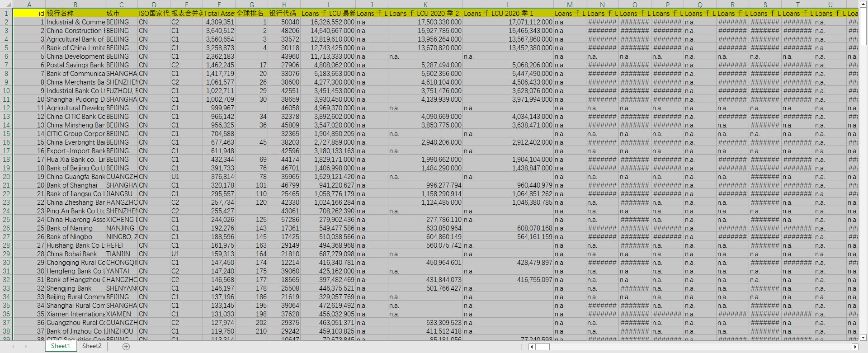Viewport: 868px width, 353px height.
Task: Click the horizontal scrollbar right arrow
Action: (x=855, y=347)
